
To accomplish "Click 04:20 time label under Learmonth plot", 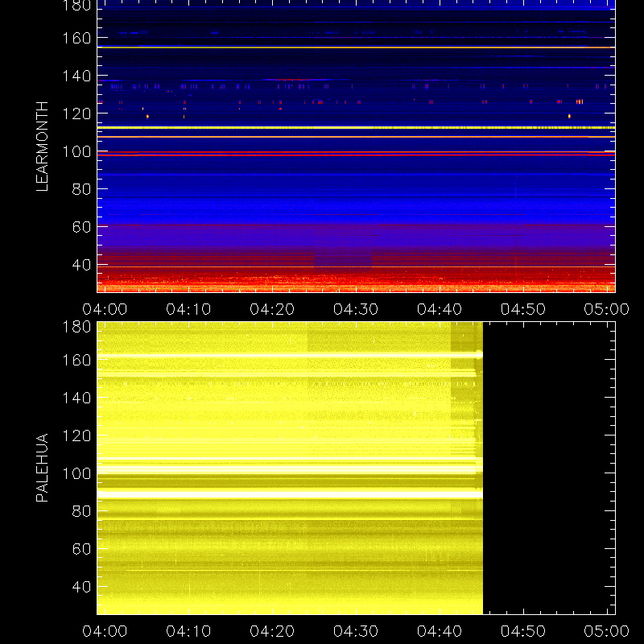I will pyautogui.click(x=272, y=309).
